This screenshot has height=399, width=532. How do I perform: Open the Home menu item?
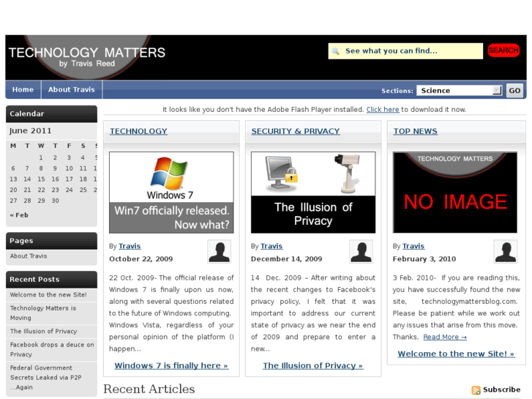[23, 89]
